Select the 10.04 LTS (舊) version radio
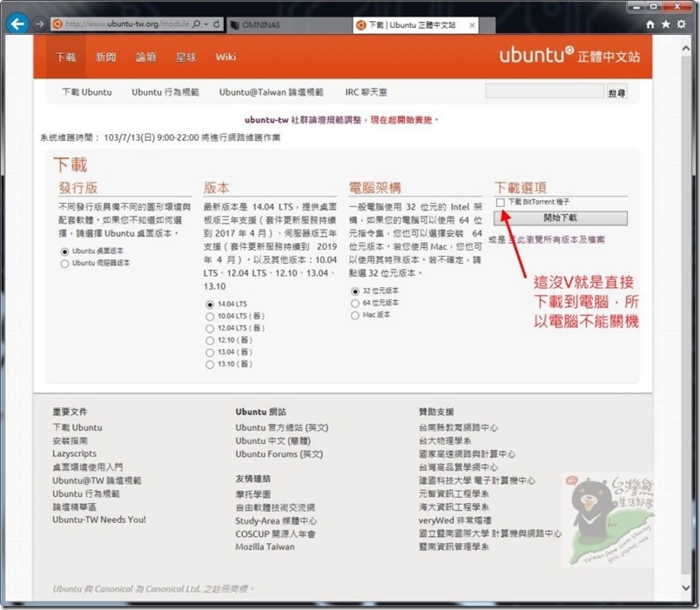The height and width of the screenshot is (610, 700). (x=210, y=317)
